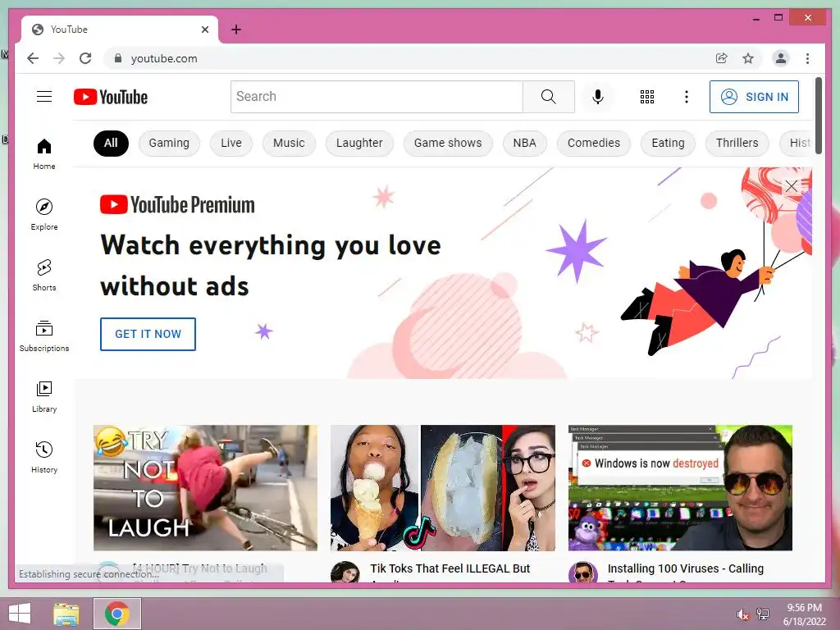
Task: Bookmark this page with star
Action: coord(748,58)
